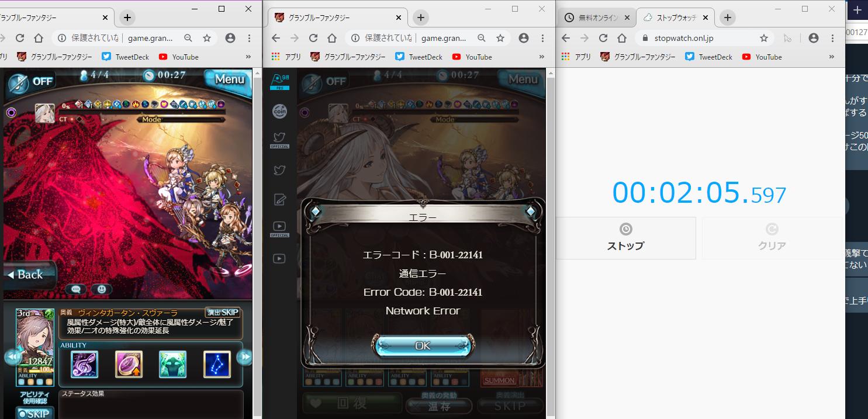
Task: Open the YouTube bookmark in middle window
Action: pos(471,57)
